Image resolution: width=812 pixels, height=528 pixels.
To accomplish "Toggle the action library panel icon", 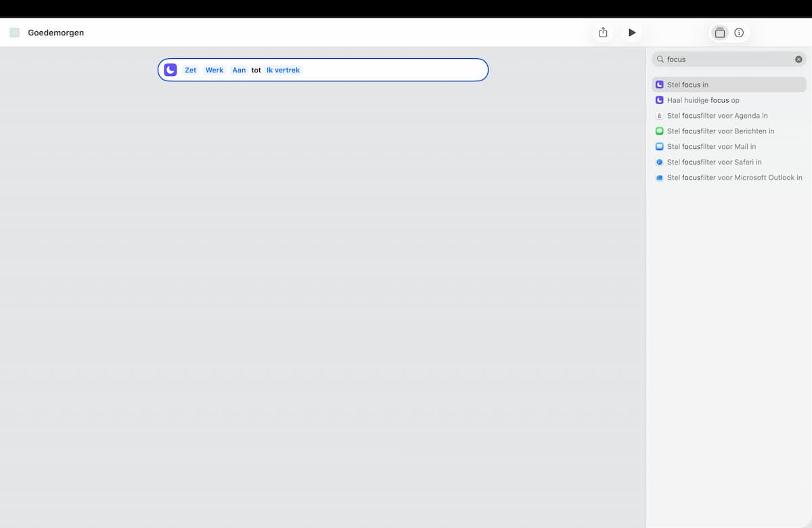I will pos(720,32).
